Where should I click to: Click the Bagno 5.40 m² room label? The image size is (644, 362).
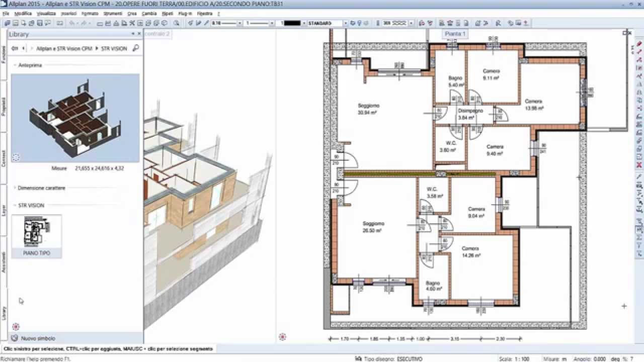pos(455,81)
